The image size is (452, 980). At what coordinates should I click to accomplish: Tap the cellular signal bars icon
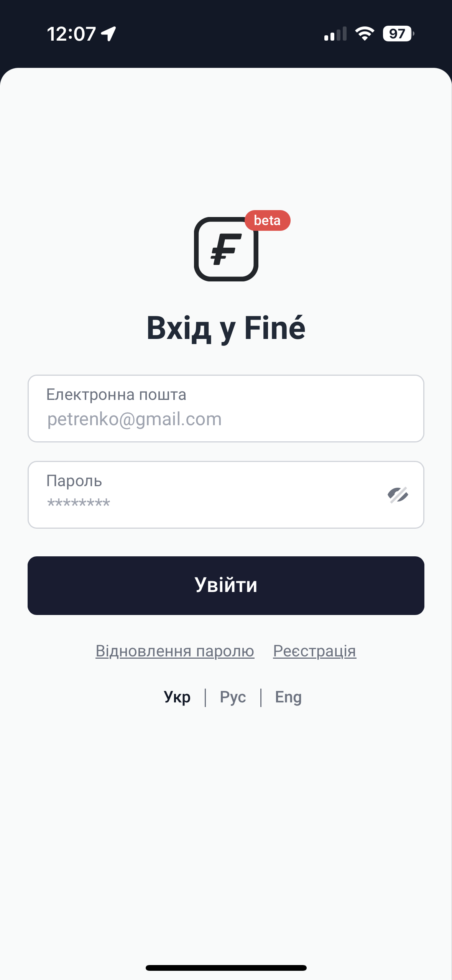(335, 34)
